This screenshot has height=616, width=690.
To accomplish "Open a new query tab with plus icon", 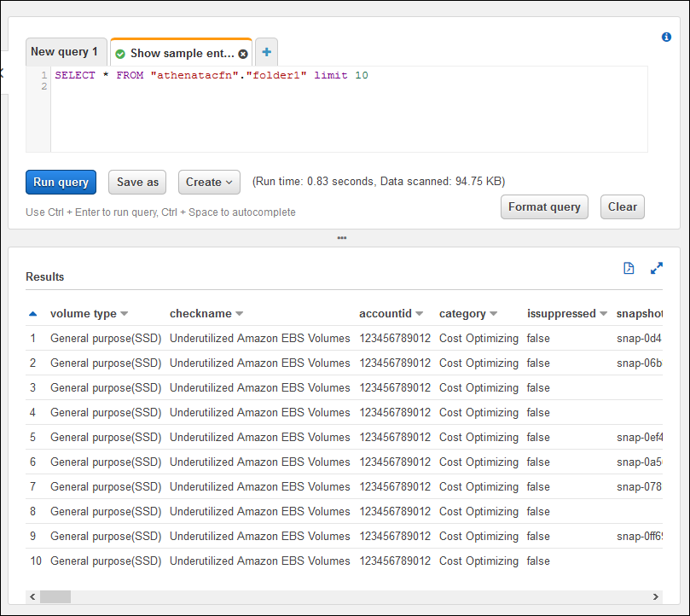I will tap(266, 51).
